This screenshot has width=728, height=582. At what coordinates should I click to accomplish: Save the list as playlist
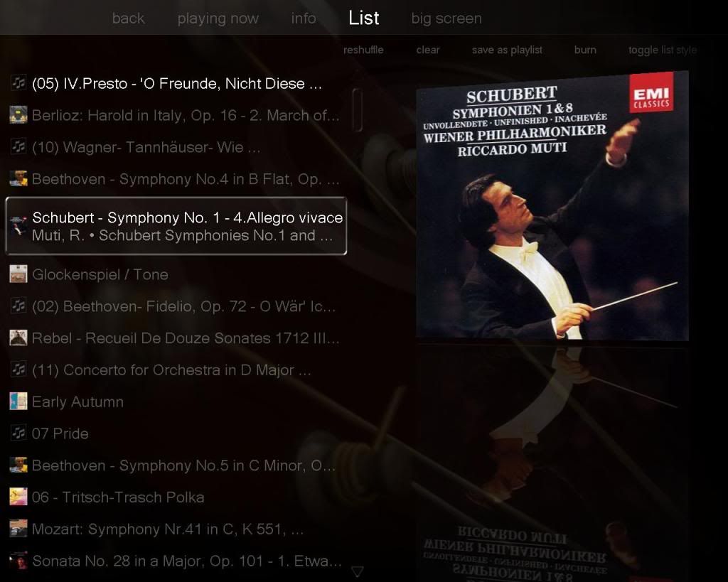(x=507, y=50)
